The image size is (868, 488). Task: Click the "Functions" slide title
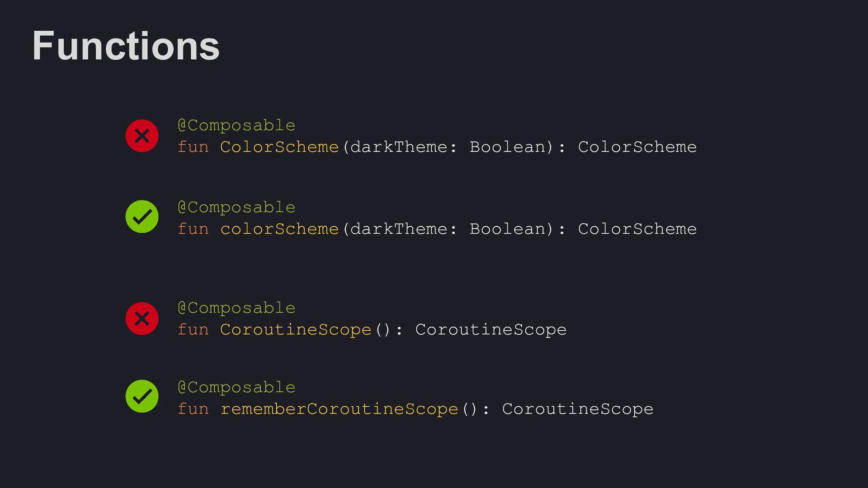pos(126,46)
